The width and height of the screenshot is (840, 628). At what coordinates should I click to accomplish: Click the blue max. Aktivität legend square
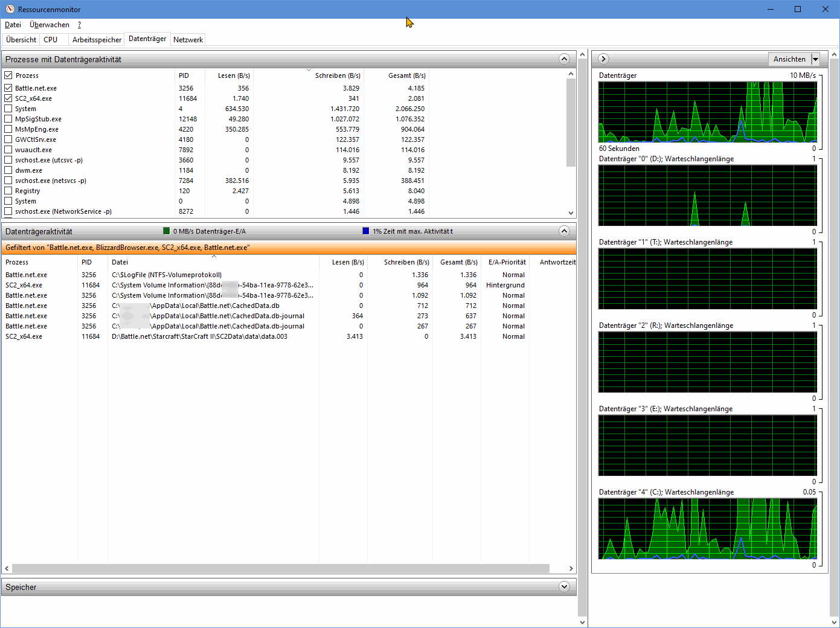[366, 231]
